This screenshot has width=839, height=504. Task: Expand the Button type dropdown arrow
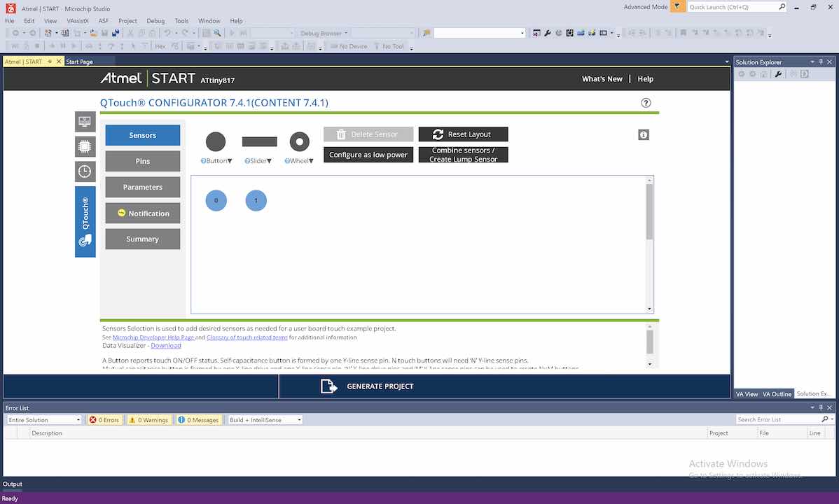[x=230, y=161]
